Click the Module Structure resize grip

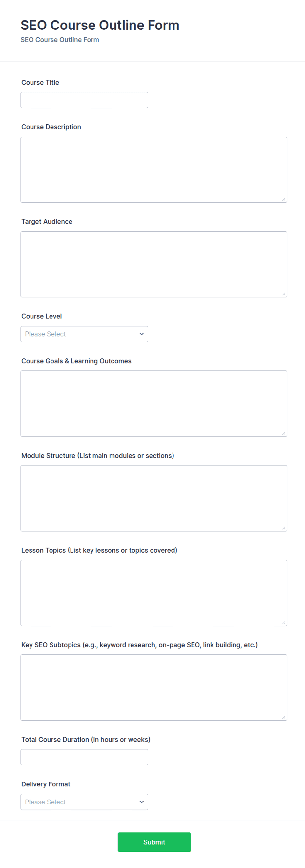pos(284,528)
